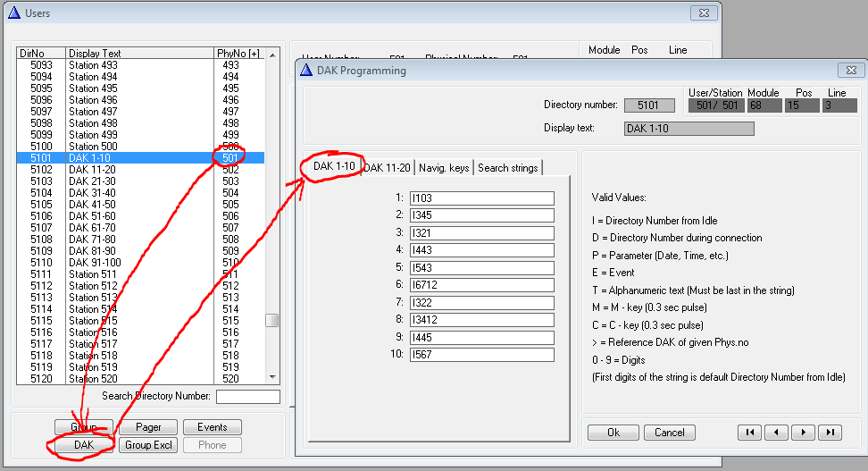Sort by the PhyNo [+] column header
Screen dimensions: 868x471
[240, 54]
